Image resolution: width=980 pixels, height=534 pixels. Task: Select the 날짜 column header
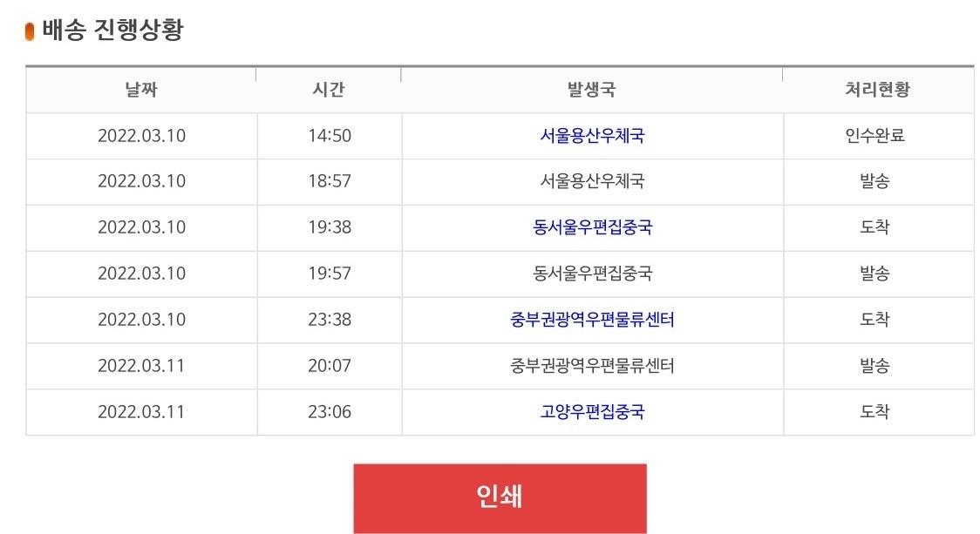click(141, 90)
